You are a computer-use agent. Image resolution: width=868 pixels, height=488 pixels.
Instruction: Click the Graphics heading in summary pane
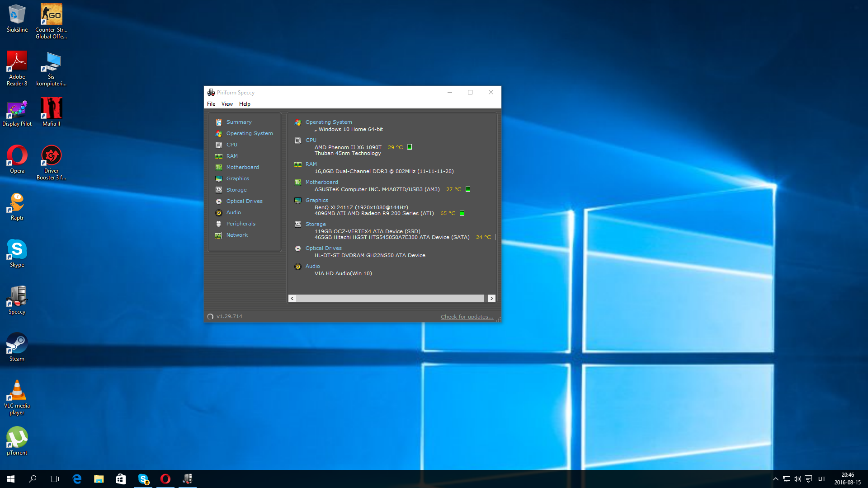(x=317, y=200)
